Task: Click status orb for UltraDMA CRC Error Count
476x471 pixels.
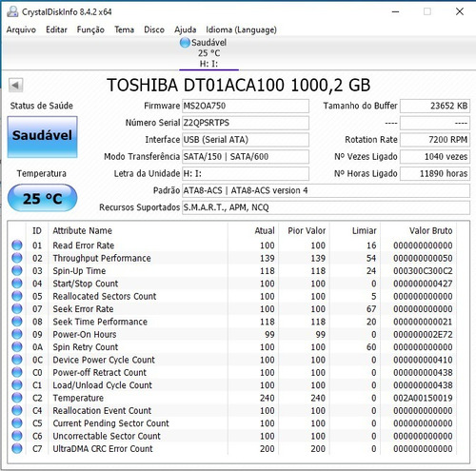Action: [17, 448]
